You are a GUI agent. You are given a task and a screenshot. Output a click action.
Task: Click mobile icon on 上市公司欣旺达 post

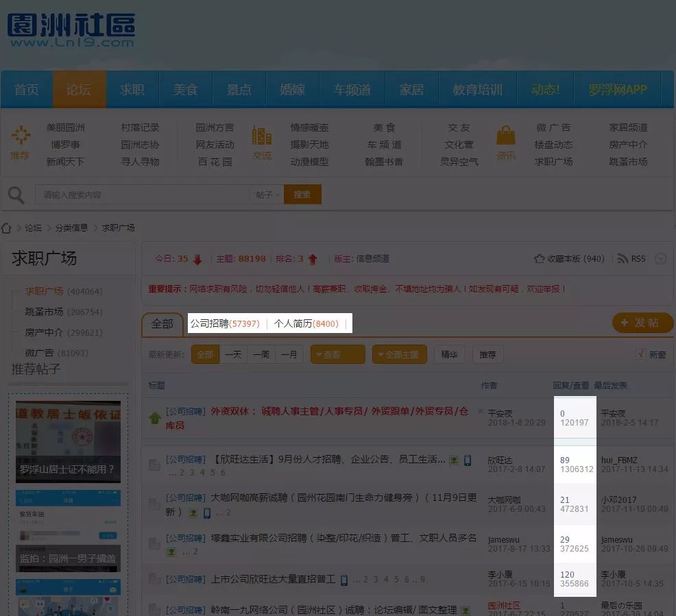[x=344, y=580]
